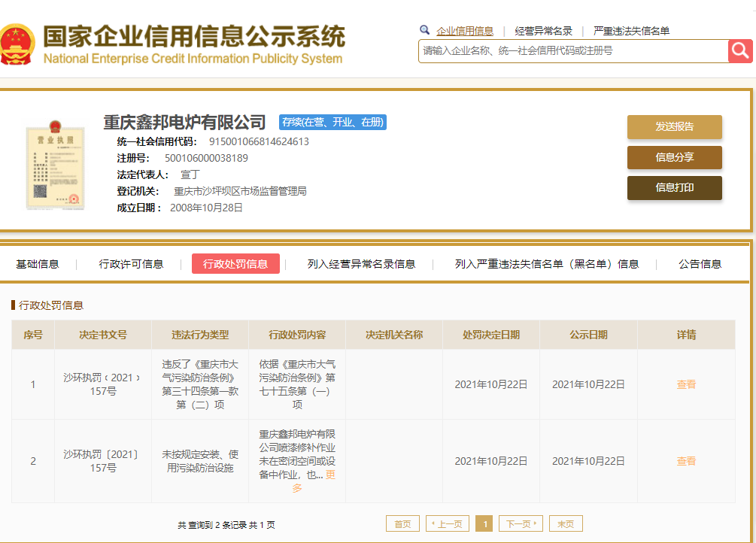Click violation type 未按规定安装、使用污染防治设施

[x=200, y=461]
